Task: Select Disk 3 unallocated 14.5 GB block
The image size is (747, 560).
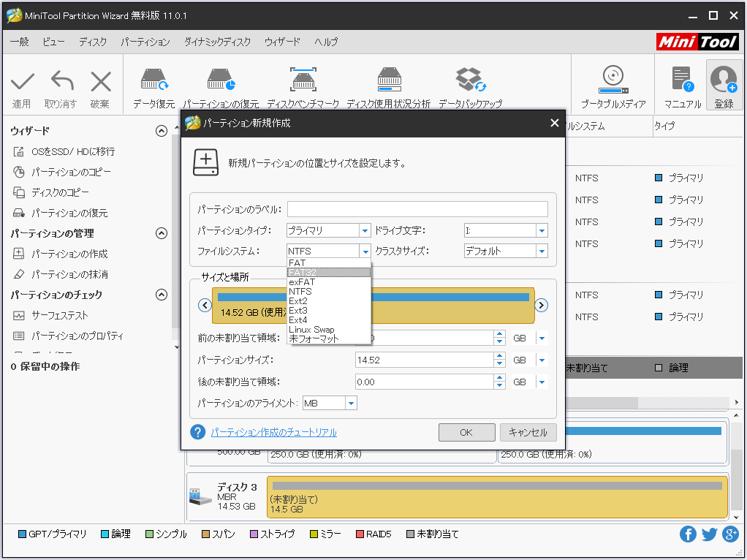Action: tap(497, 497)
